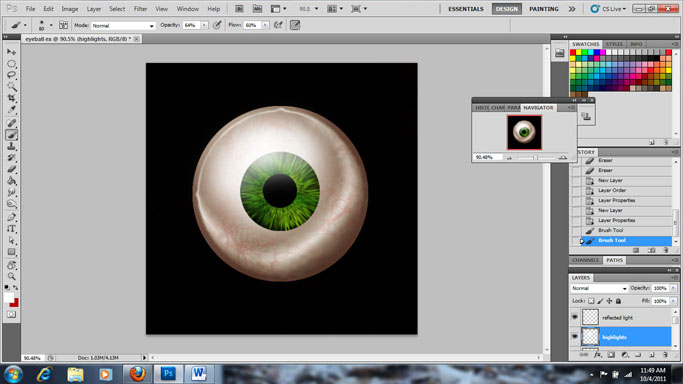Open the Image menu
Screen dimensions: 683x384
coord(70,9)
